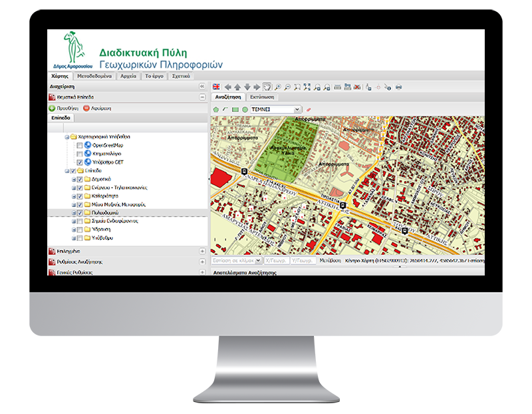
Task: Select the ruler measure distance tool
Action: pos(337,87)
